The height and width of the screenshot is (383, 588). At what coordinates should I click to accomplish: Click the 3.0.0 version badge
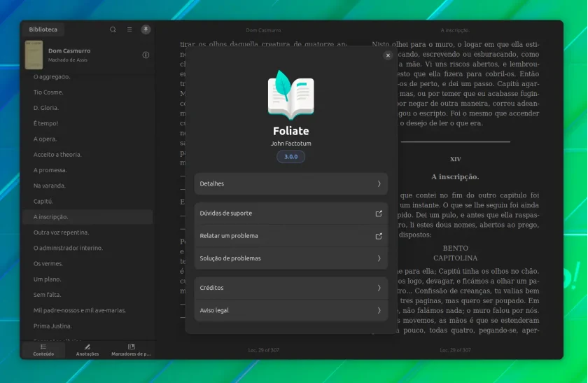coord(291,156)
